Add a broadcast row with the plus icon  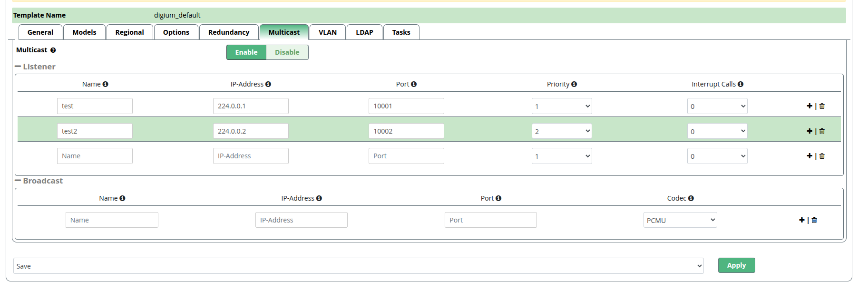pos(801,220)
